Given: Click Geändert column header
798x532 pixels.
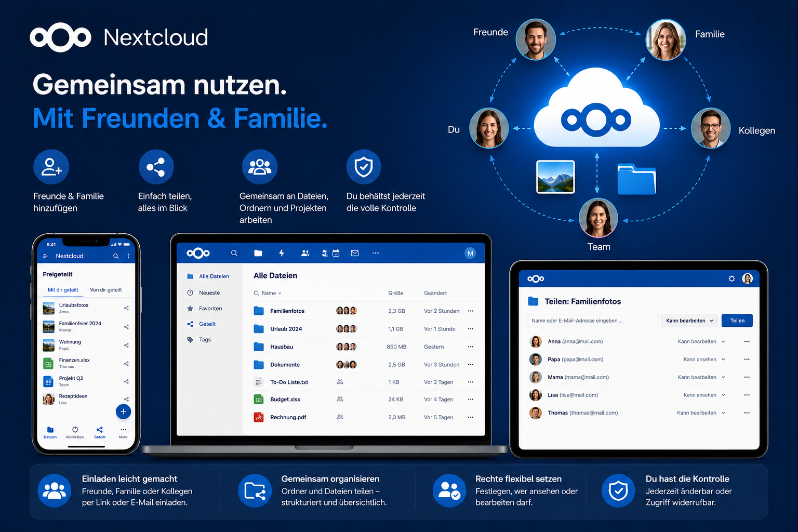Looking at the screenshot, I should 435,293.
